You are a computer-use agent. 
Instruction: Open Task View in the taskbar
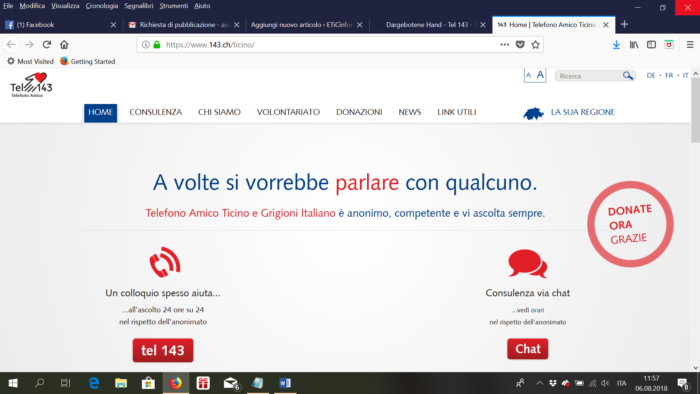coord(66,383)
